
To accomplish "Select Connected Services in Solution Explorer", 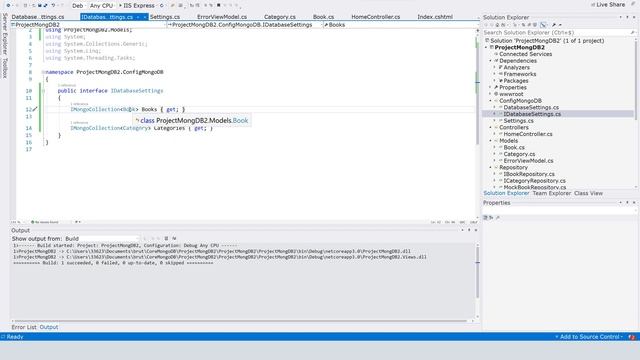I will click(525, 54).
